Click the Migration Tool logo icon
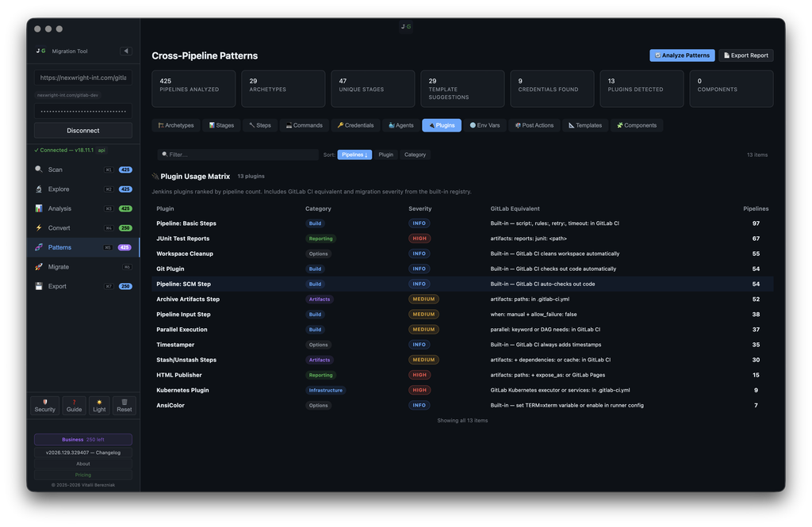Image resolution: width=812 pixels, height=527 pixels. tap(41, 51)
